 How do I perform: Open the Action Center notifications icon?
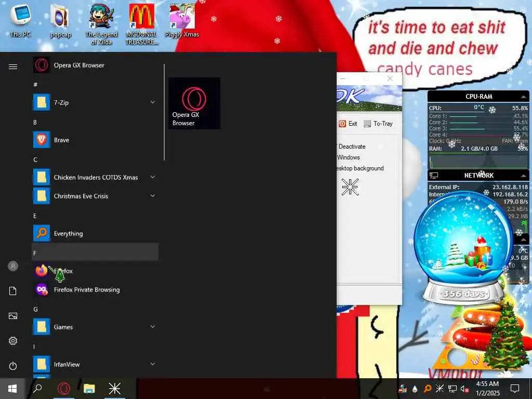coord(515,389)
